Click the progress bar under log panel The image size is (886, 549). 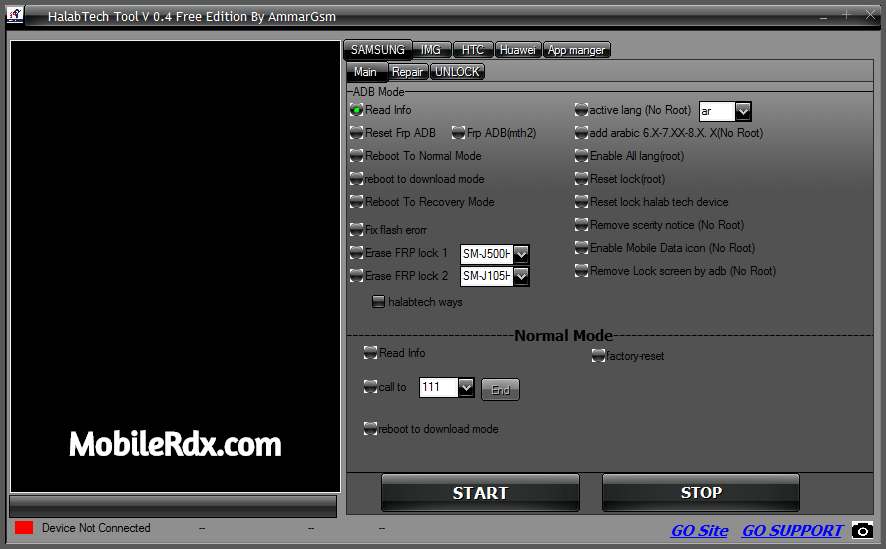point(173,506)
